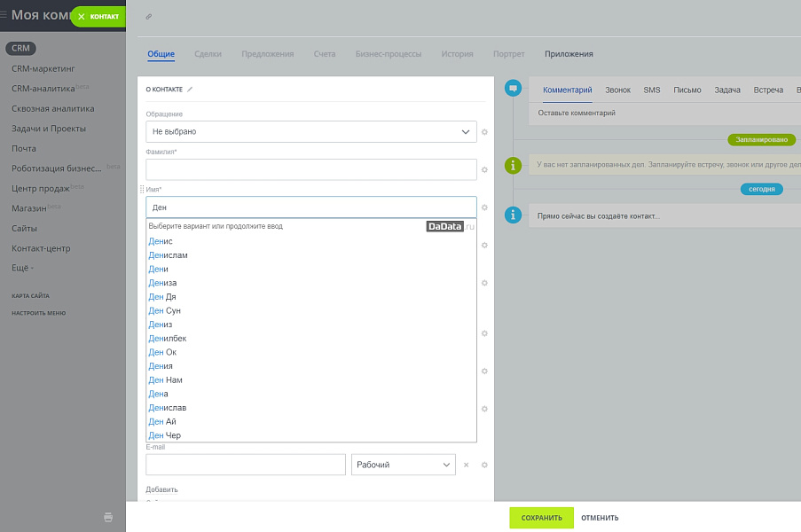Open the Обращение dropdown
Viewport: 801px width, 532px height.
[x=310, y=132]
